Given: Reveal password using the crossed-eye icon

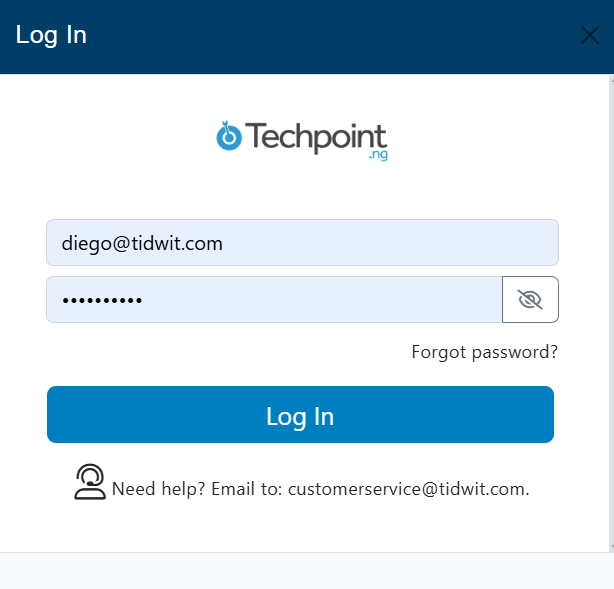Looking at the screenshot, I should 530,300.
